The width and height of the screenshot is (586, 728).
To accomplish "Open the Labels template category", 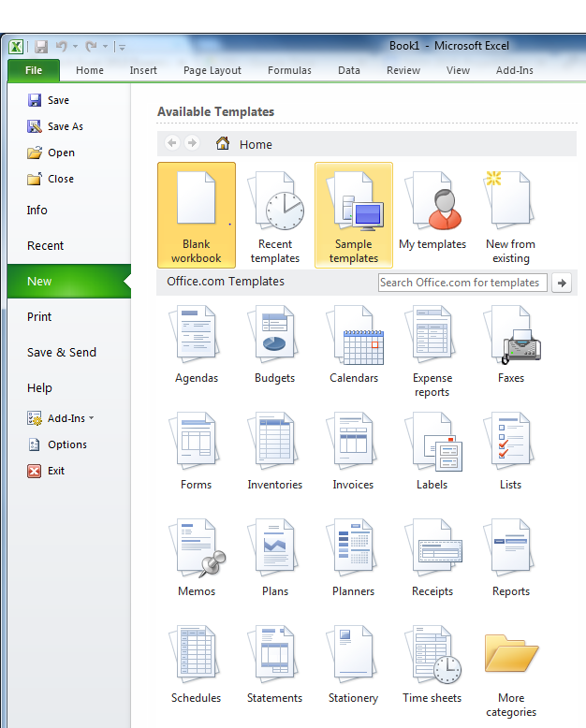I will coord(432,452).
